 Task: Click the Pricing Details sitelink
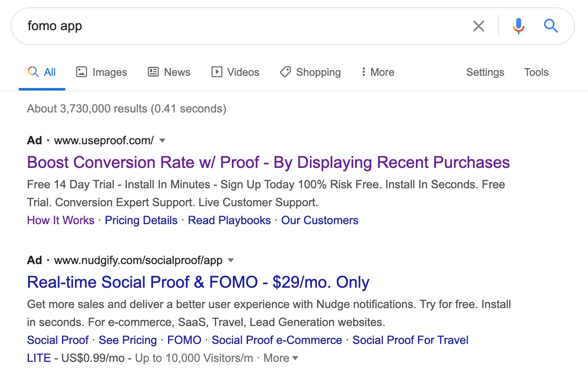pyautogui.click(x=141, y=220)
